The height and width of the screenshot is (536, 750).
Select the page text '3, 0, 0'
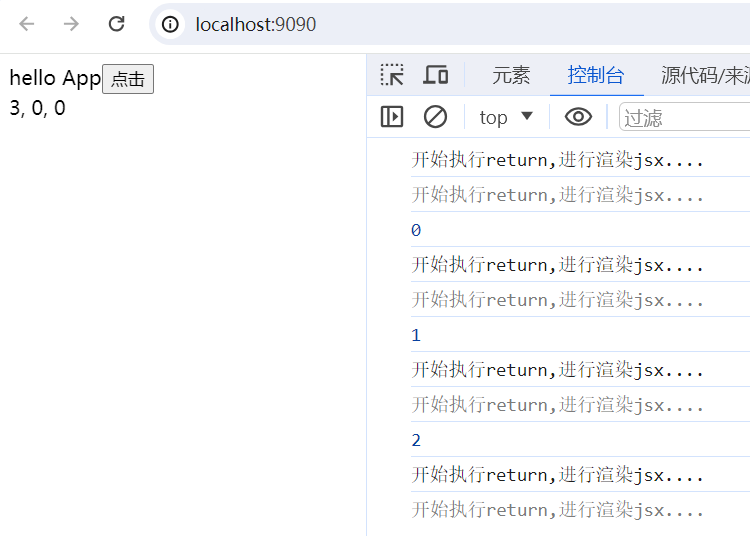click(x=37, y=108)
